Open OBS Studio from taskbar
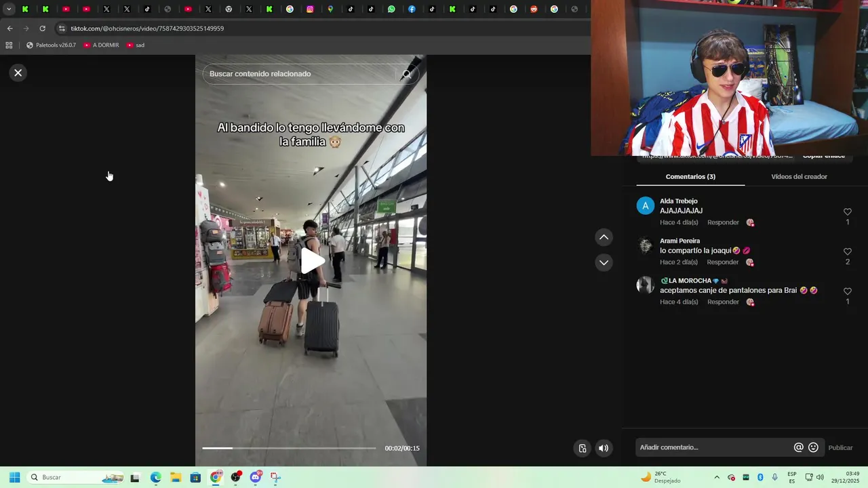 236,477
